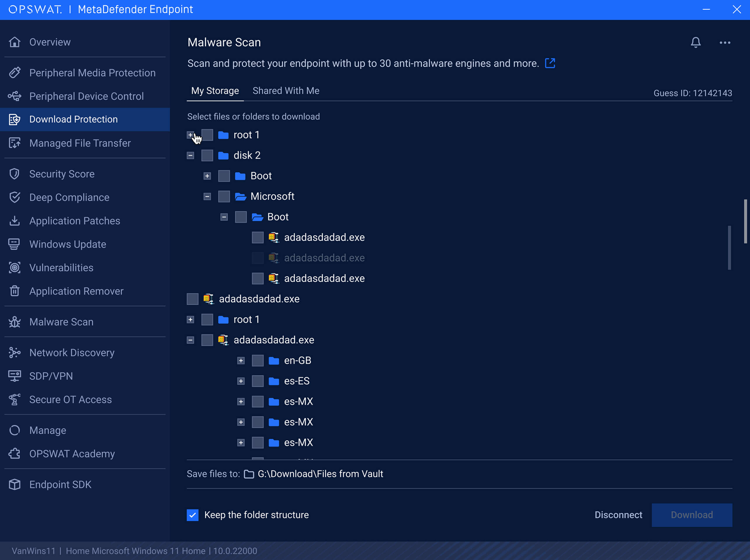
Task: Collapse the disk 2 folder tree
Action: click(190, 156)
